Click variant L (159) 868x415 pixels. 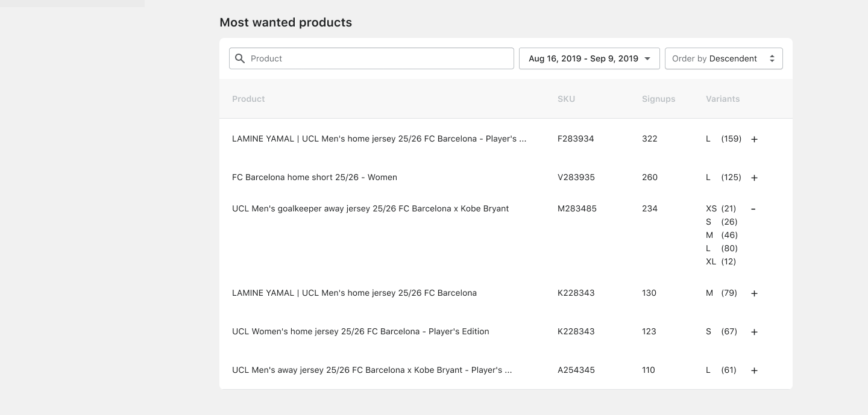click(x=723, y=139)
